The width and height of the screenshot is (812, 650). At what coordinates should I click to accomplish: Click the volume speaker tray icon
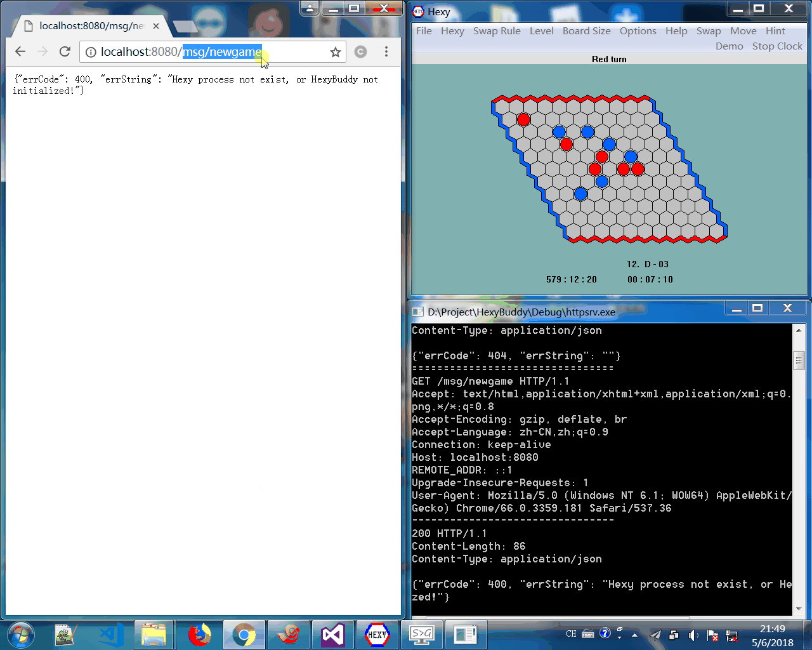click(693, 635)
